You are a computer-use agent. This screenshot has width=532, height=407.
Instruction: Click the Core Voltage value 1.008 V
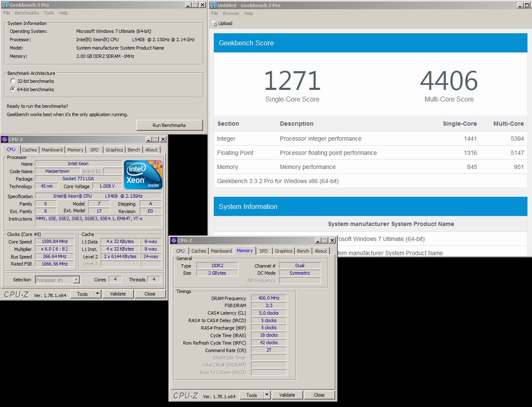[x=107, y=186]
